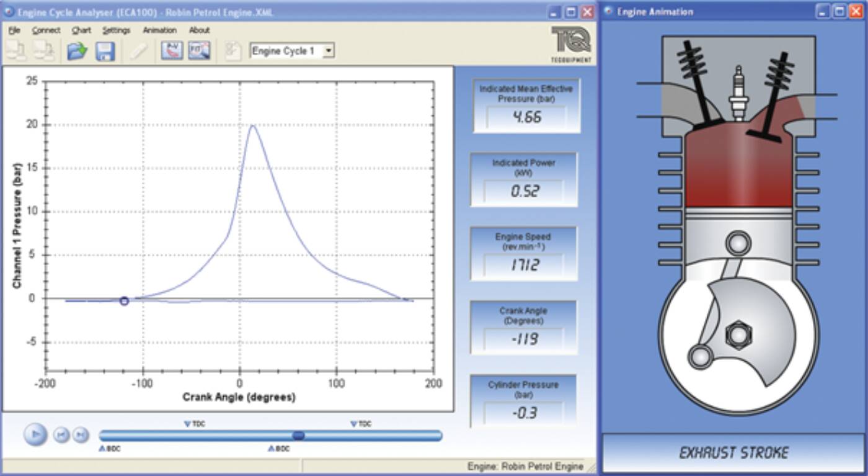868x476 pixels.
Task: Open the Animation menu
Action: [x=159, y=30]
